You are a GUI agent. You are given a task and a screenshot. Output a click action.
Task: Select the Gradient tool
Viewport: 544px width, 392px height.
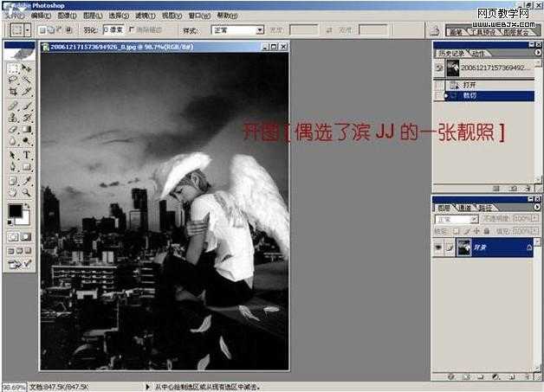click(26, 130)
